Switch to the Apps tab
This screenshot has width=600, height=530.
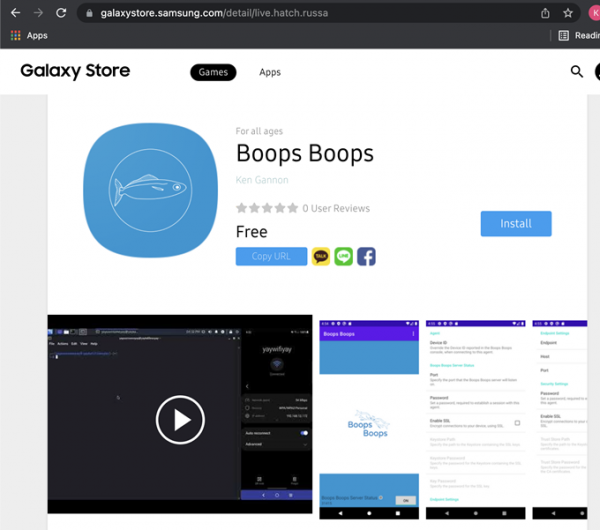click(x=270, y=72)
